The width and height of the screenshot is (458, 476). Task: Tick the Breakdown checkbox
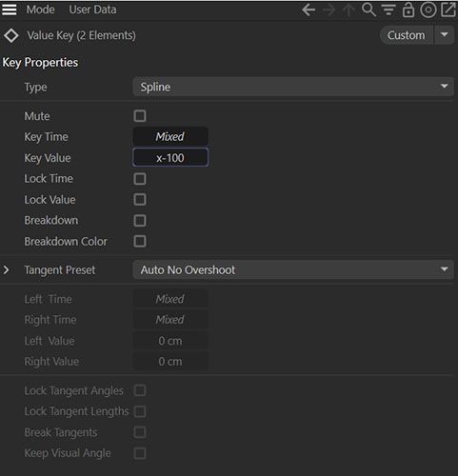click(x=140, y=221)
